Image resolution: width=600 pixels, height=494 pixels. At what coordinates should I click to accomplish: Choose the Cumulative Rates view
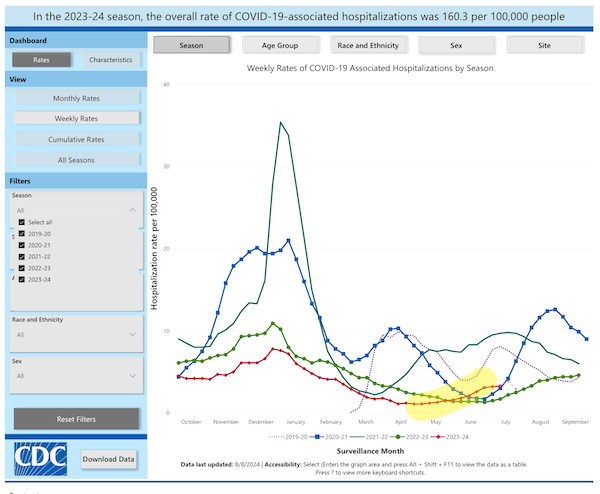coord(77,139)
